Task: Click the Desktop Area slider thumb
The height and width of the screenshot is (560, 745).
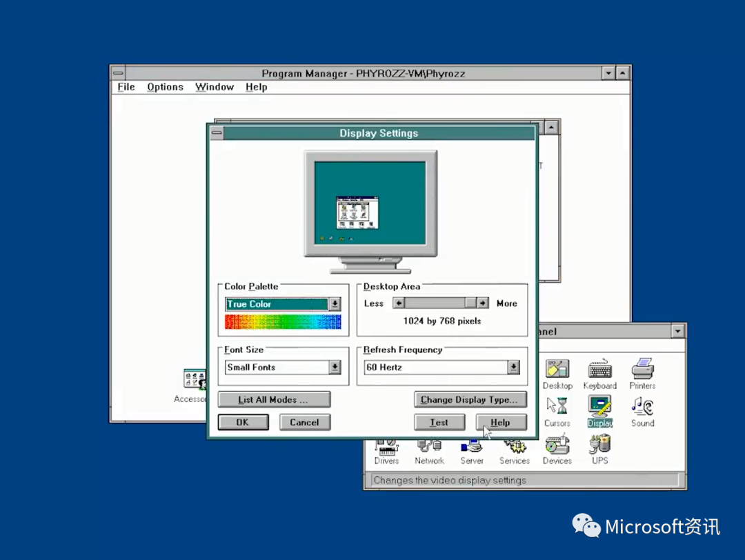Action: click(x=470, y=303)
